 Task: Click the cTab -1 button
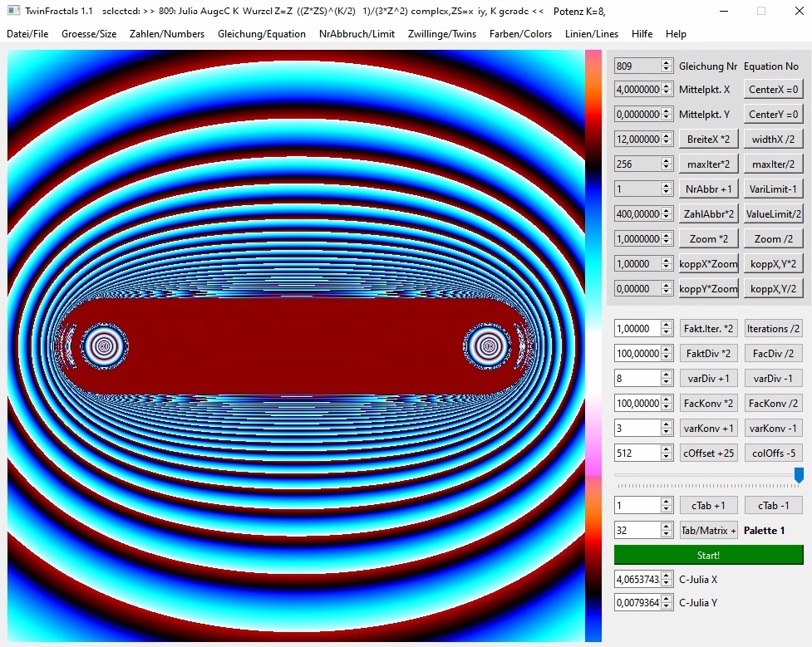coord(774,505)
